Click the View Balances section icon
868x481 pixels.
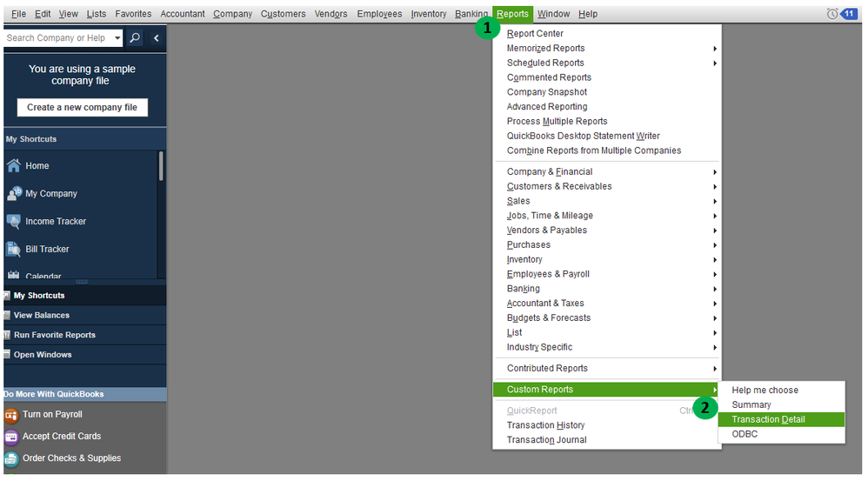[x=7, y=315]
